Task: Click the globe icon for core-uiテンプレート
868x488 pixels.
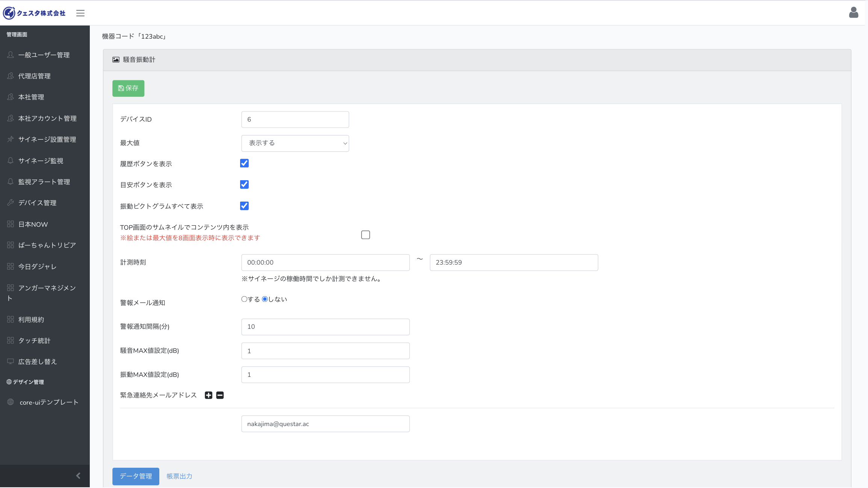Action: 11,402
